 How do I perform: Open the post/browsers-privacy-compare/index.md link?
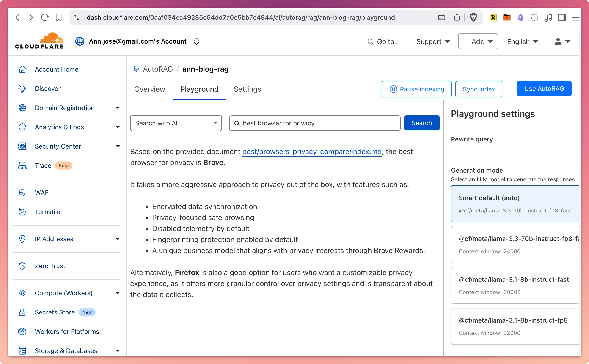[x=312, y=152]
